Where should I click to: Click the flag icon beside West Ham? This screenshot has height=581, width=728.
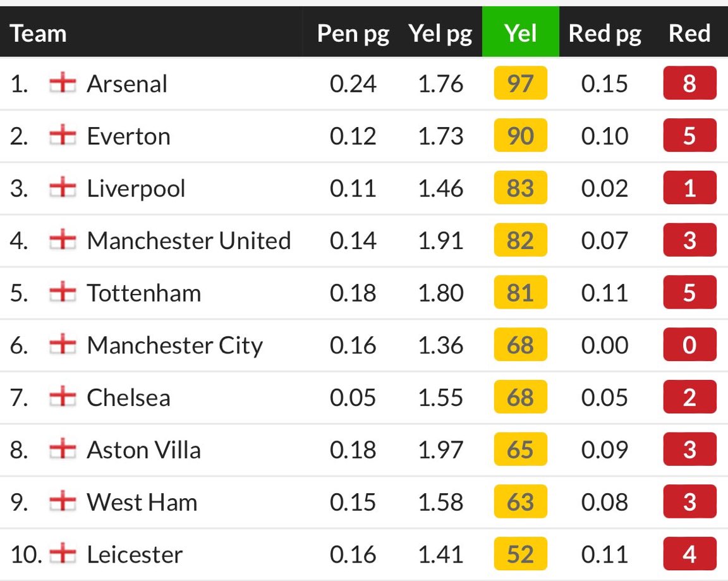click(62, 502)
